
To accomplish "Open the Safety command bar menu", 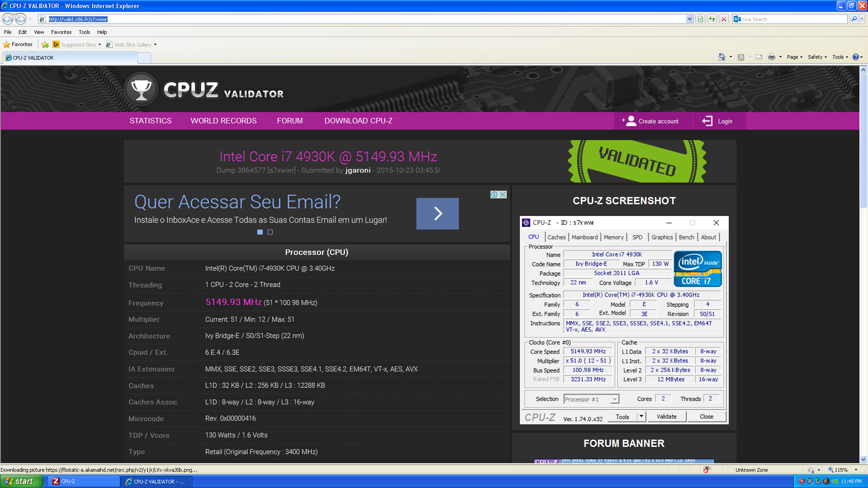I will point(817,57).
